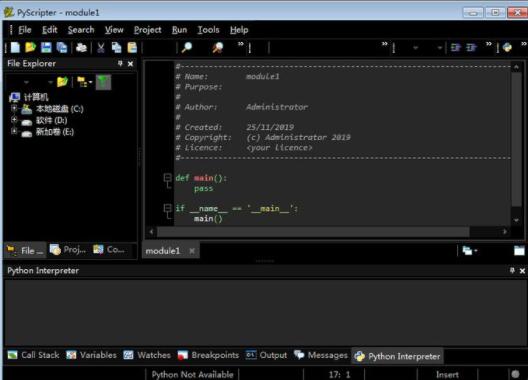Pin the Python Interpreter panel

[512, 270]
